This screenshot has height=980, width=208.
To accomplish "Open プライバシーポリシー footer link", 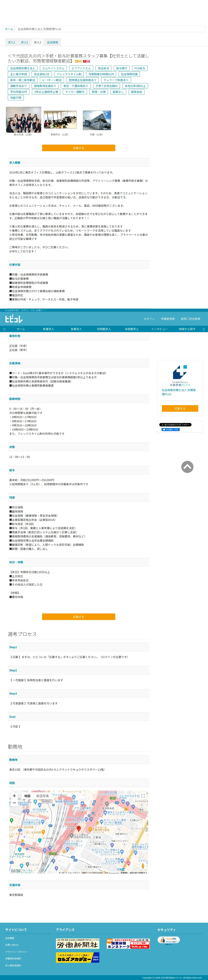I will click(16, 951).
